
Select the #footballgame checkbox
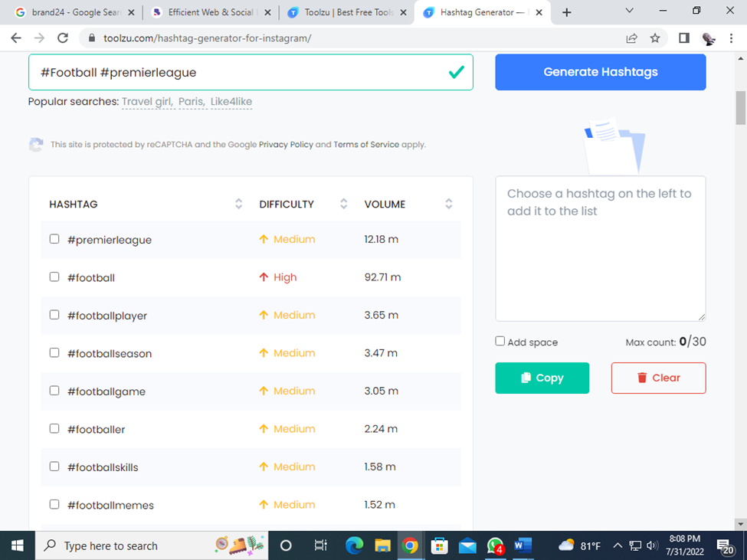(x=54, y=391)
